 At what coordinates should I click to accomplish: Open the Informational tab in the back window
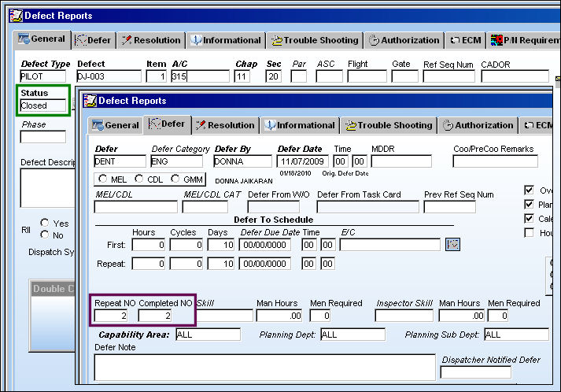click(x=226, y=40)
